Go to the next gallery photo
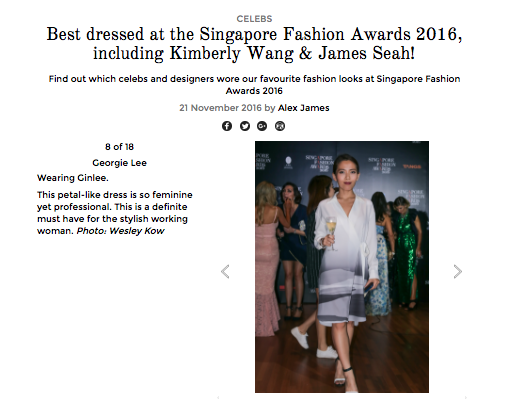The height and width of the screenshot is (408, 508). [458, 271]
